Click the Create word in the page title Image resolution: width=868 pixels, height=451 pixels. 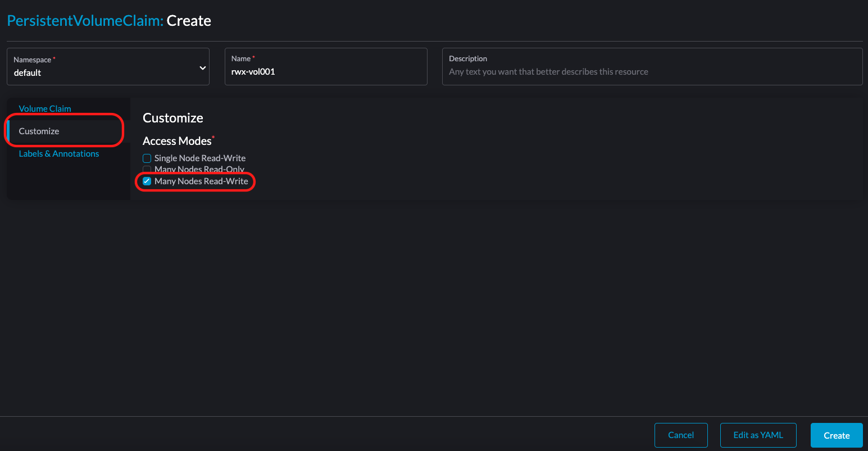click(x=189, y=21)
